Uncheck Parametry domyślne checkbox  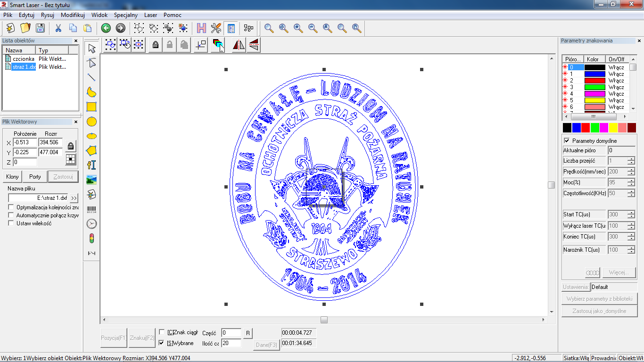point(567,140)
